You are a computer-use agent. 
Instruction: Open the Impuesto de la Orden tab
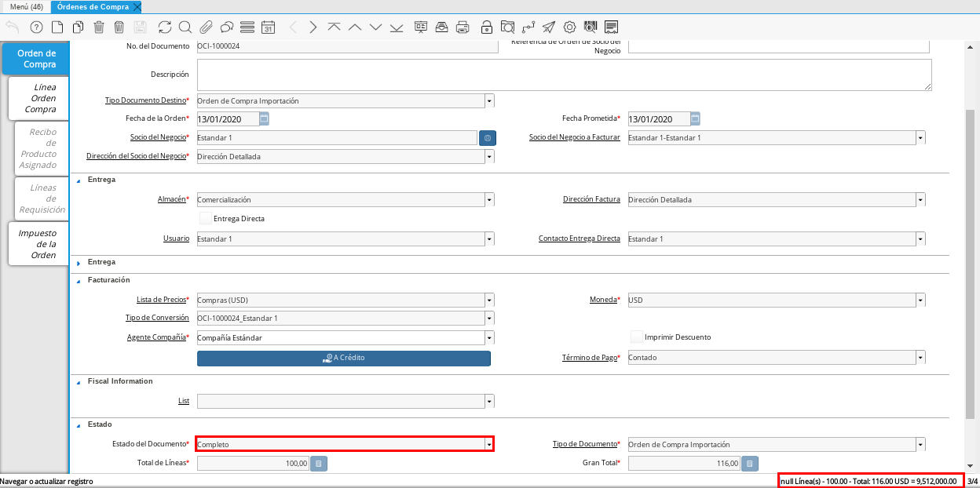[x=38, y=244]
